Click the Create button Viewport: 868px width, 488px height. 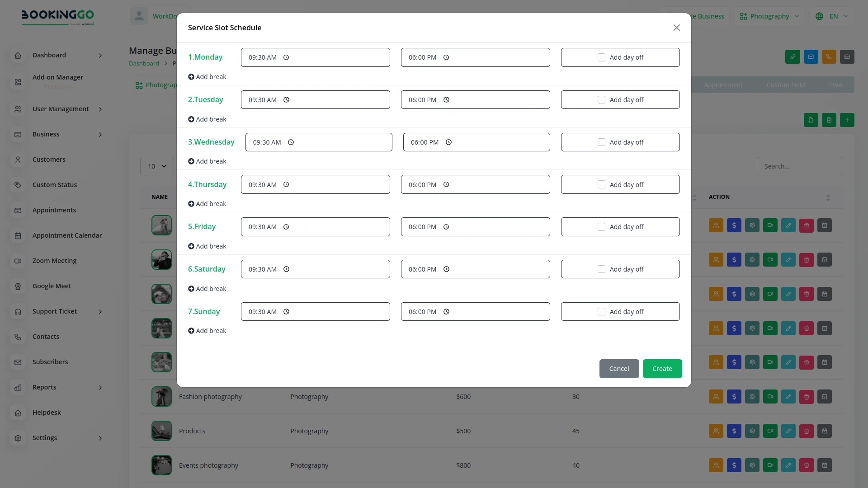(662, 369)
